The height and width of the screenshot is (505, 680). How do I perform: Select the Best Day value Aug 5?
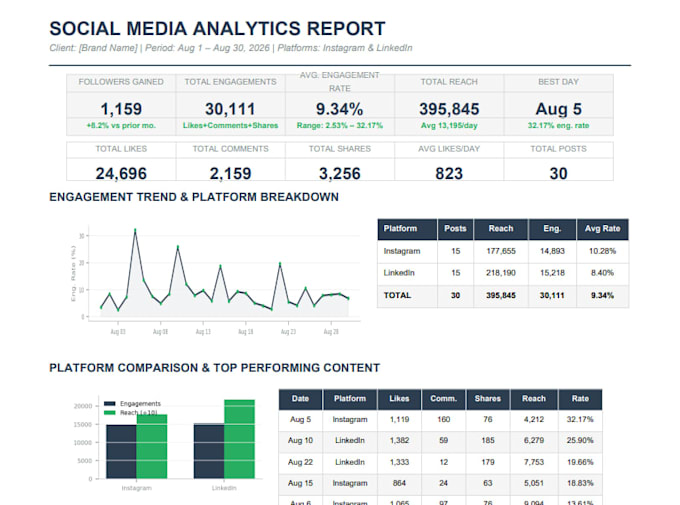[x=558, y=109]
